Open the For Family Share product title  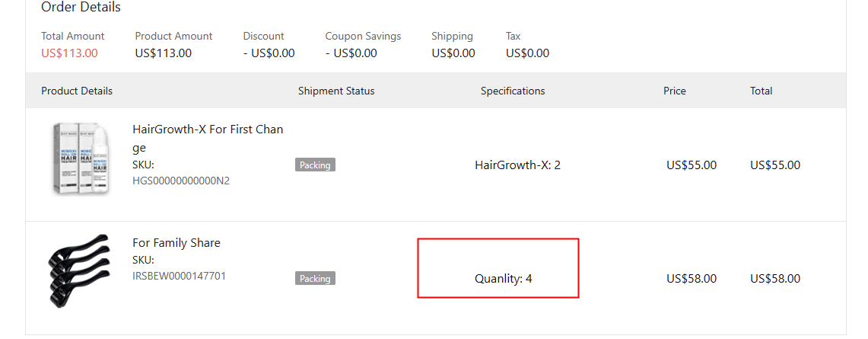click(176, 243)
